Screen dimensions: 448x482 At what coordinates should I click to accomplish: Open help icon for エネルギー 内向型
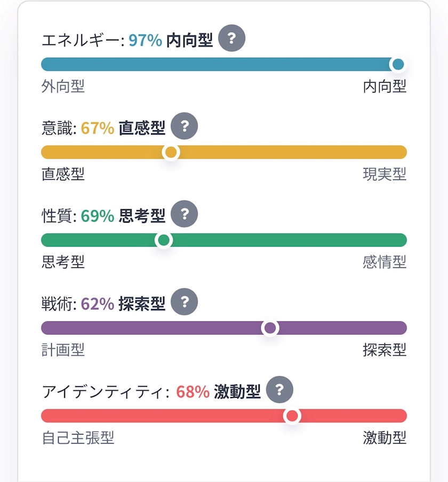[x=231, y=38]
